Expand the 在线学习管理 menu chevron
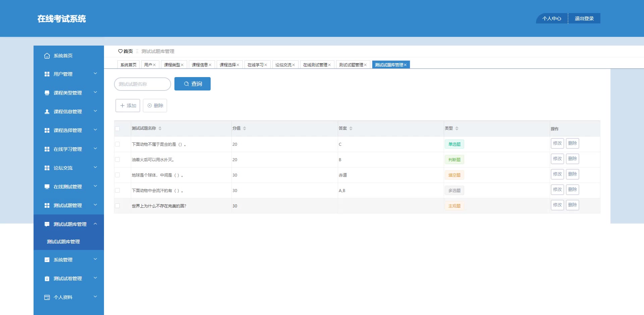The height and width of the screenshot is (315, 644). 95,148
